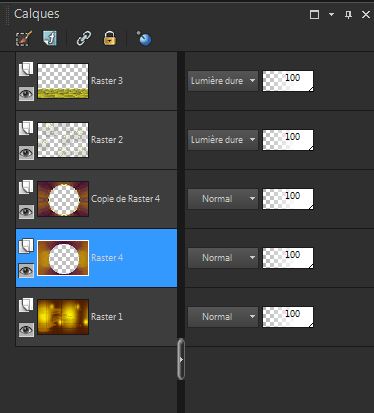
Task: Click the edit selection icon in Calques toolbar
Action: [24, 39]
